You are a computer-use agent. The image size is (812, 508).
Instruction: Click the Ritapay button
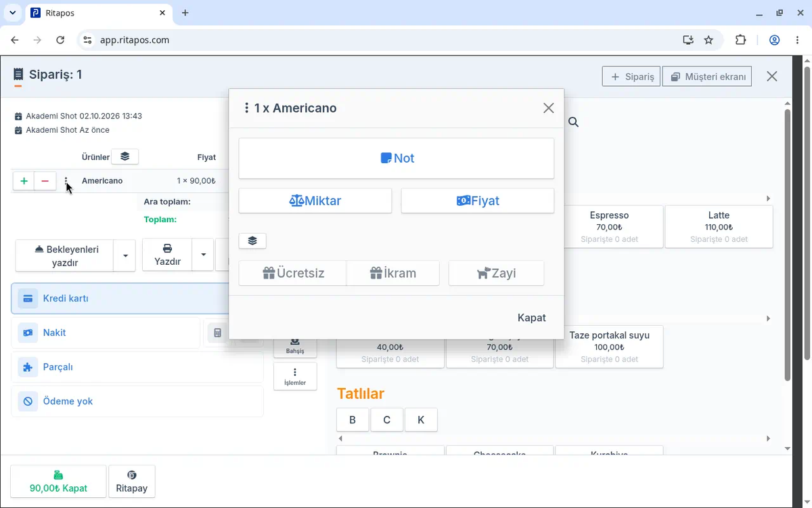point(132,482)
